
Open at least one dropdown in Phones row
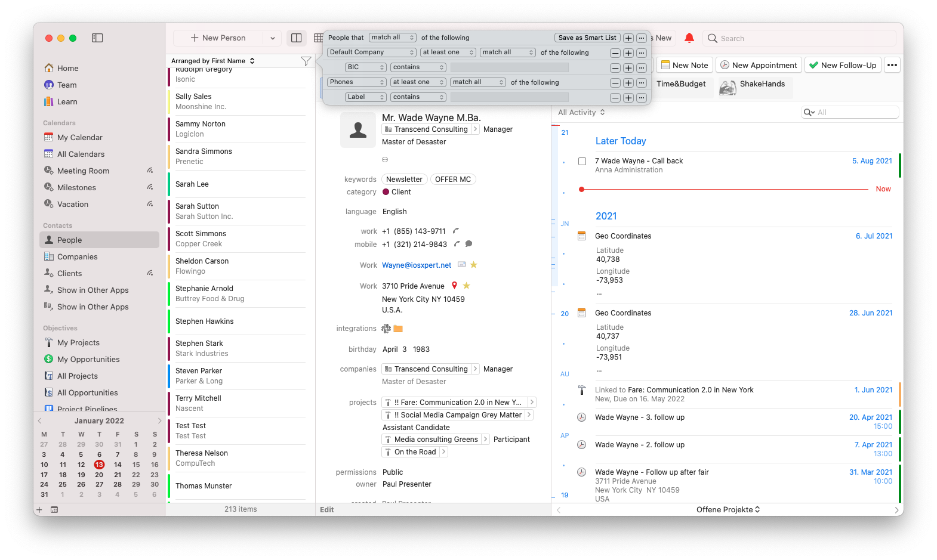tap(418, 82)
